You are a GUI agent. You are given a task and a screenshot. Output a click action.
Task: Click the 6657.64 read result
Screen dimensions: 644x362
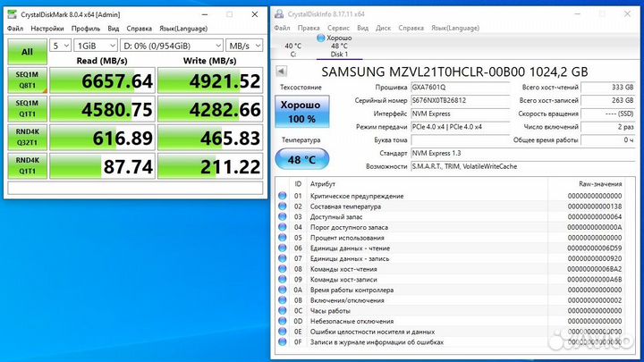102,80
